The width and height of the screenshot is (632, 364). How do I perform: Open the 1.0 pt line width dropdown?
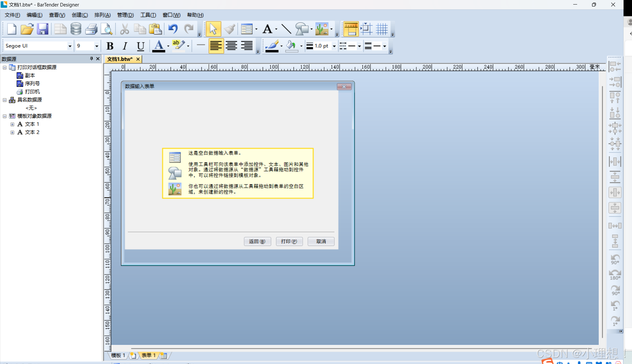click(x=334, y=46)
